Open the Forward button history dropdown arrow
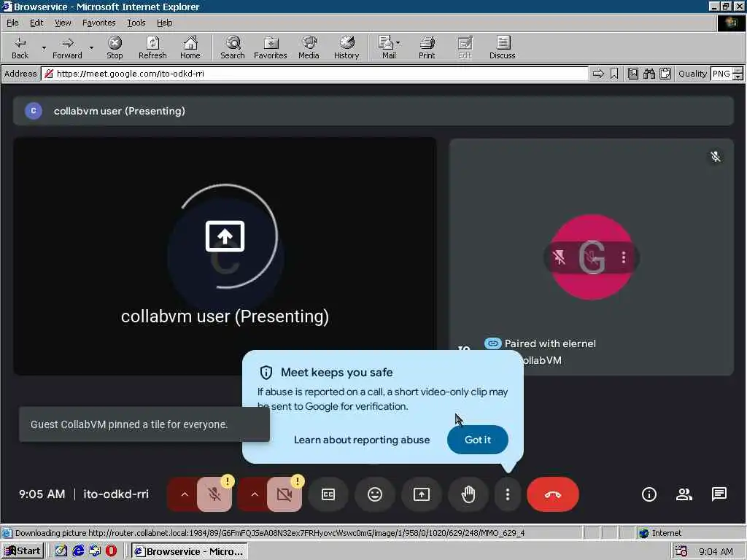Viewport: 747px width, 560px height. [x=91, y=47]
